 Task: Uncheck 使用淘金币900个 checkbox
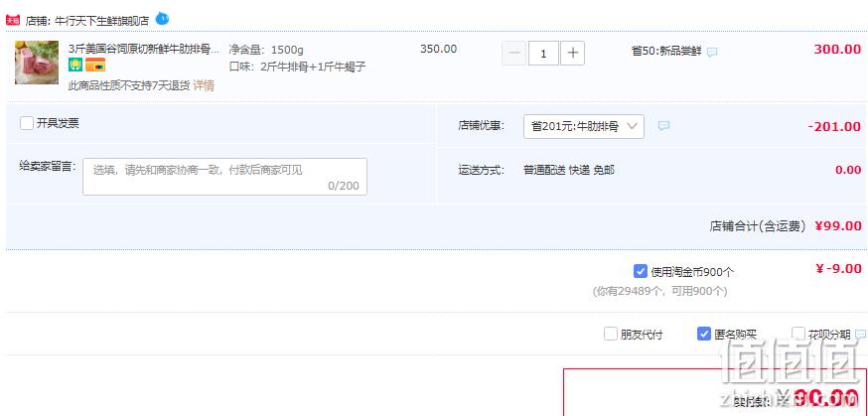[641, 271]
